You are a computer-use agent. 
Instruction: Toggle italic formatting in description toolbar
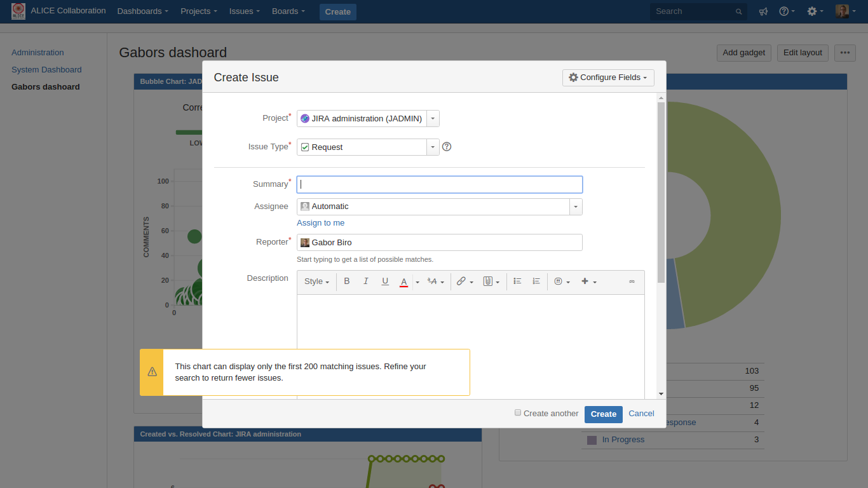coord(366,281)
